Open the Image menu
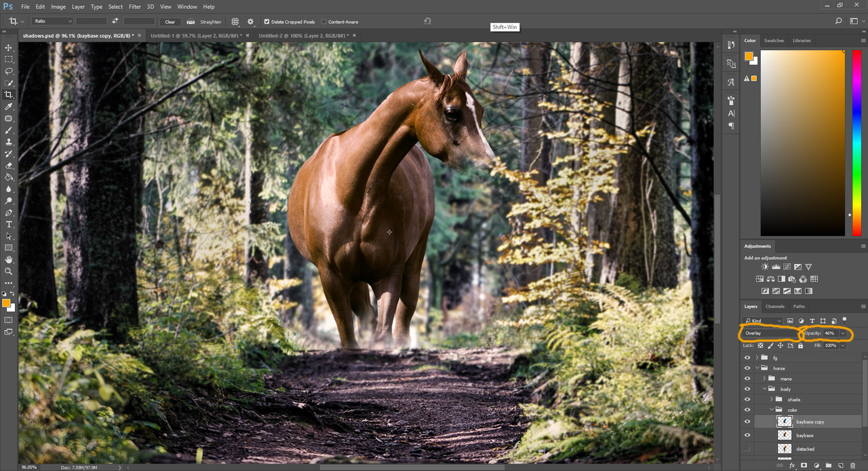This screenshot has width=868, height=471. 58,7
